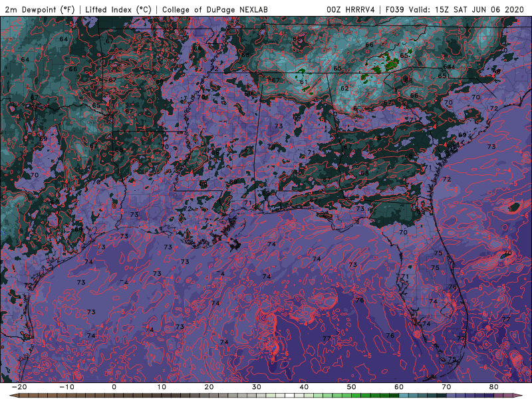
Task: Click the "61" dewpoint value on the map
Action: (304, 82)
